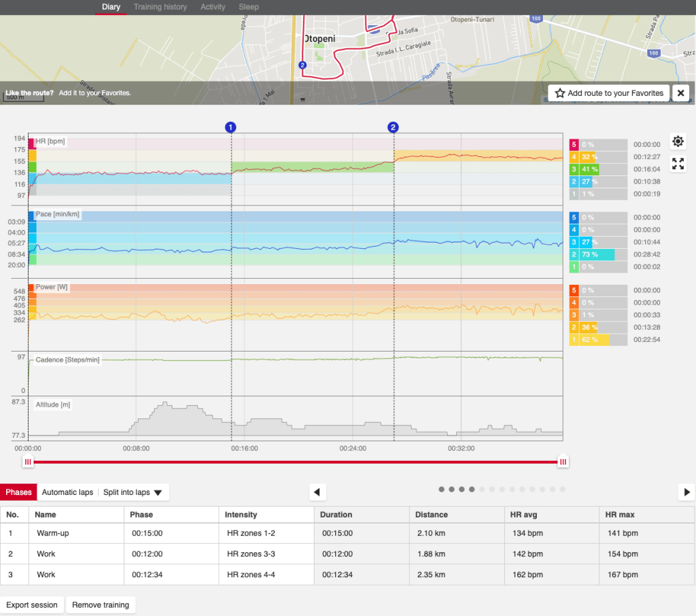The image size is (696, 616).
Task: Click lap marker 2 on chart
Action: click(394, 127)
